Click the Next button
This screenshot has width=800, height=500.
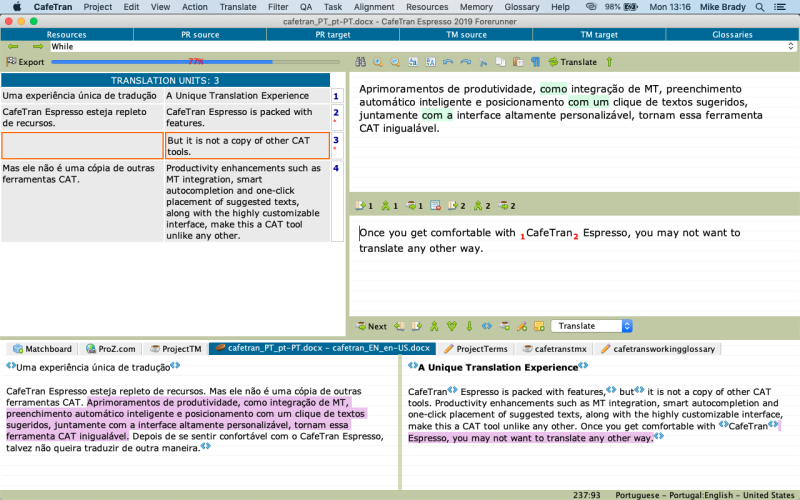371,326
